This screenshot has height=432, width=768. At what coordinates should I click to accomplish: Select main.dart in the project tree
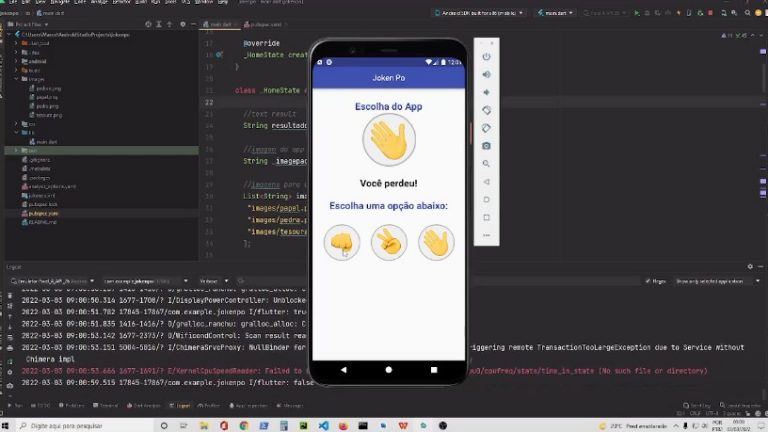tap(43, 142)
